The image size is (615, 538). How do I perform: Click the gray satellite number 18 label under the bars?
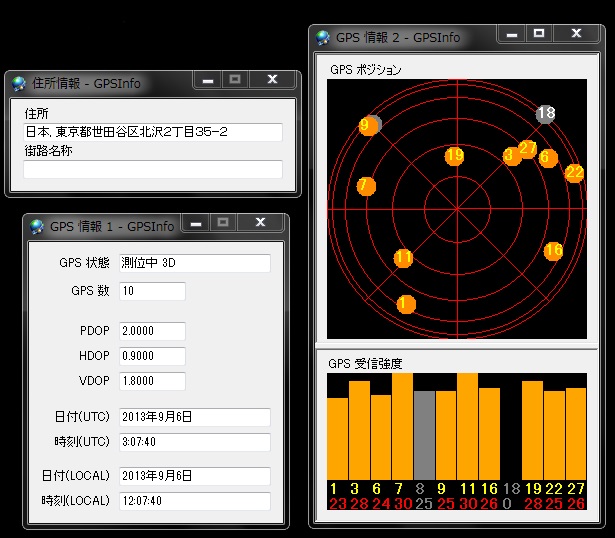(511, 489)
